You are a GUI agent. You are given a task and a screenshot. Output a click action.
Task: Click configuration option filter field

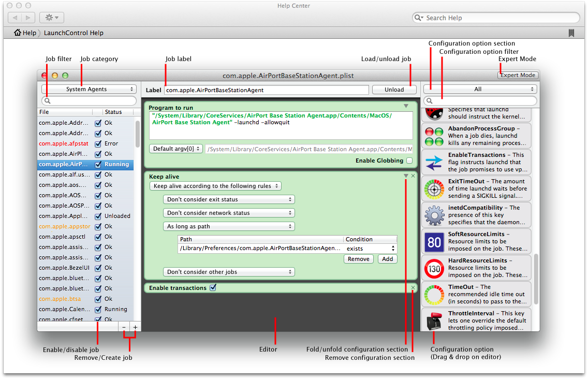point(480,100)
